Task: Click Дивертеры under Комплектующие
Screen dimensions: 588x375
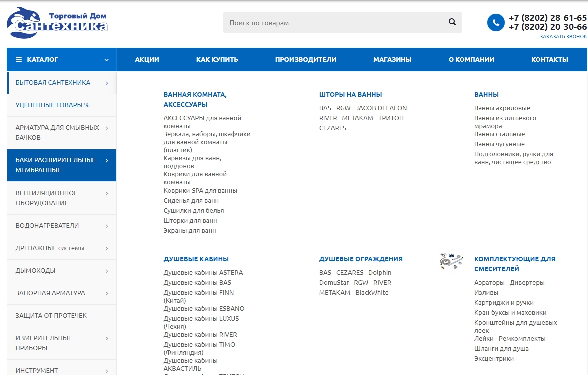Action: coord(527,283)
